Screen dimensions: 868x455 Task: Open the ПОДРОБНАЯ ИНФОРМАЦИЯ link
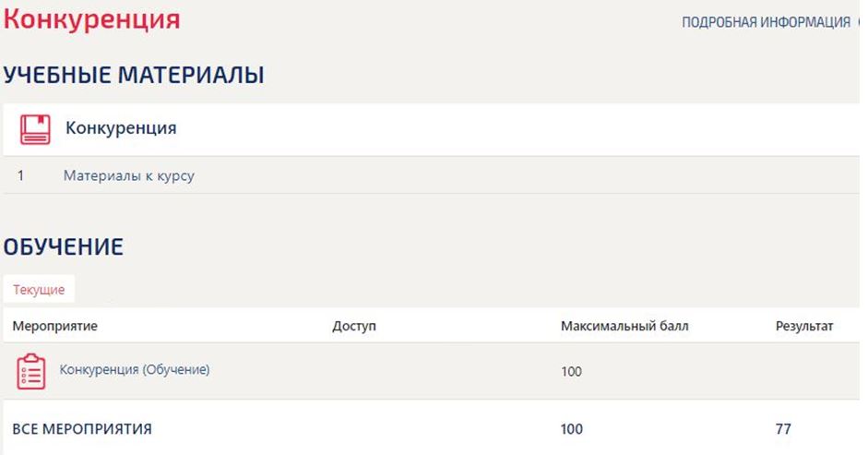tap(766, 23)
